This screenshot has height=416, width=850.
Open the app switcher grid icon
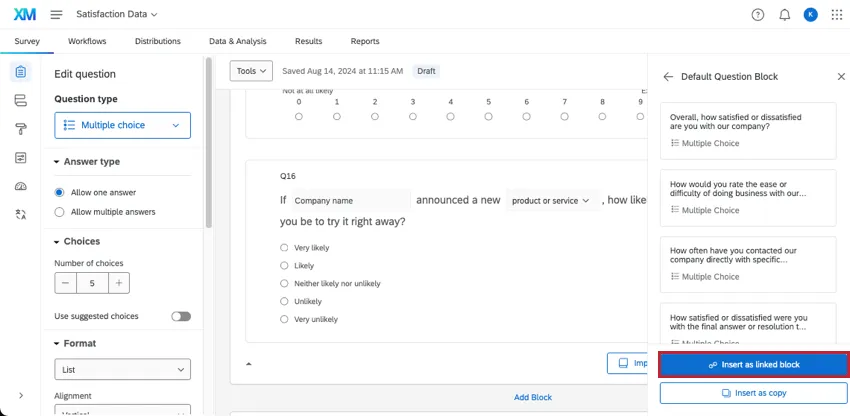point(837,15)
